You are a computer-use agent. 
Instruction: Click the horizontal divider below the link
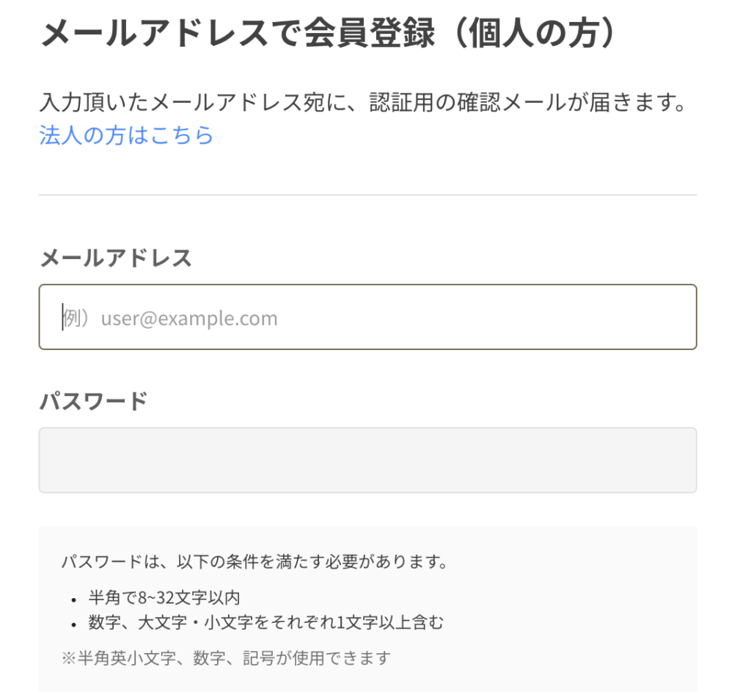pyautogui.click(x=367, y=195)
